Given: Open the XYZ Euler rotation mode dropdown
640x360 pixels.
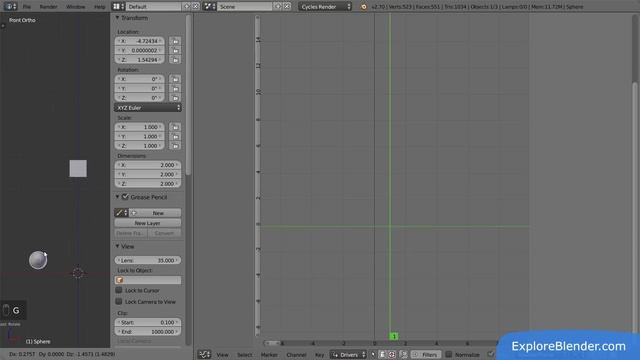Looking at the screenshot, I should coord(148,108).
